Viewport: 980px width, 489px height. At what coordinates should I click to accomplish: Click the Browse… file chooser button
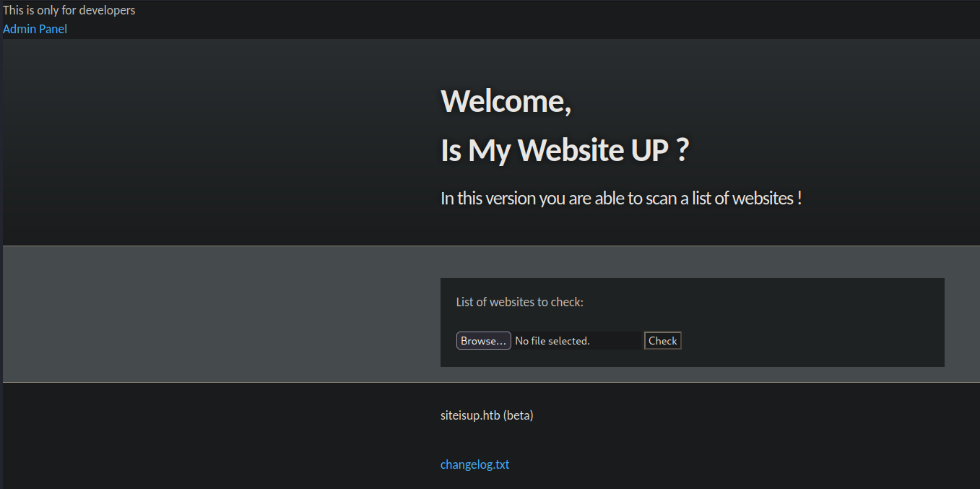pyautogui.click(x=483, y=341)
